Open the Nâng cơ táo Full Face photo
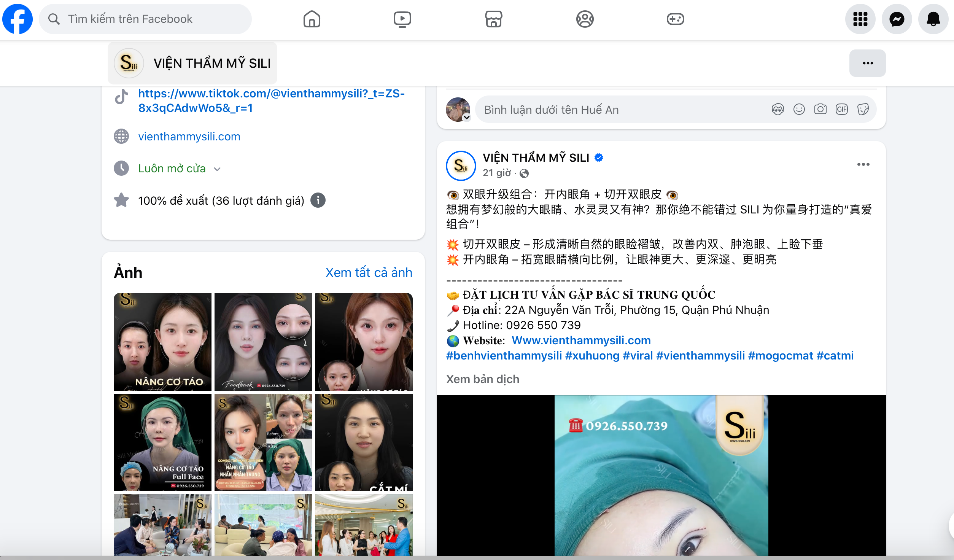Viewport: 954px width, 560px height. click(162, 442)
